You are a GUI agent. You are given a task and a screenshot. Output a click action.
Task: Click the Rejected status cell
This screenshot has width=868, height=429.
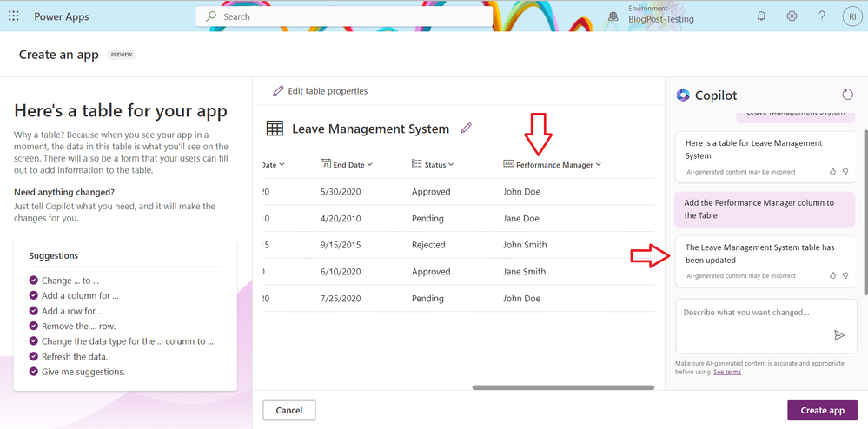pos(428,245)
